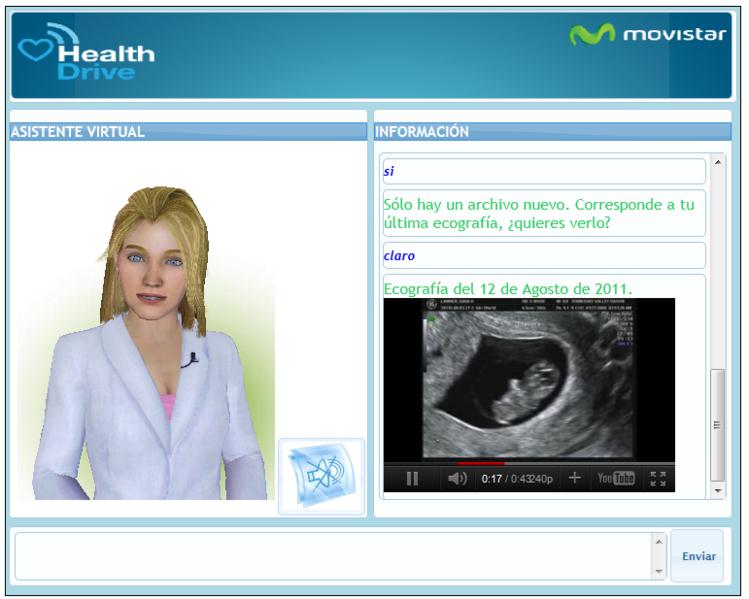Click into the message text input field
The image size is (749, 599).
[330, 556]
